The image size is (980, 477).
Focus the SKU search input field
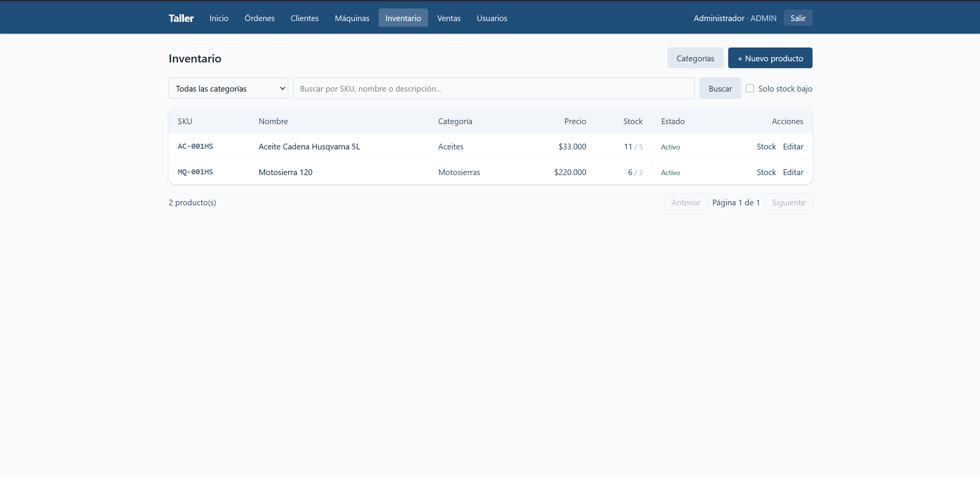[494, 89]
